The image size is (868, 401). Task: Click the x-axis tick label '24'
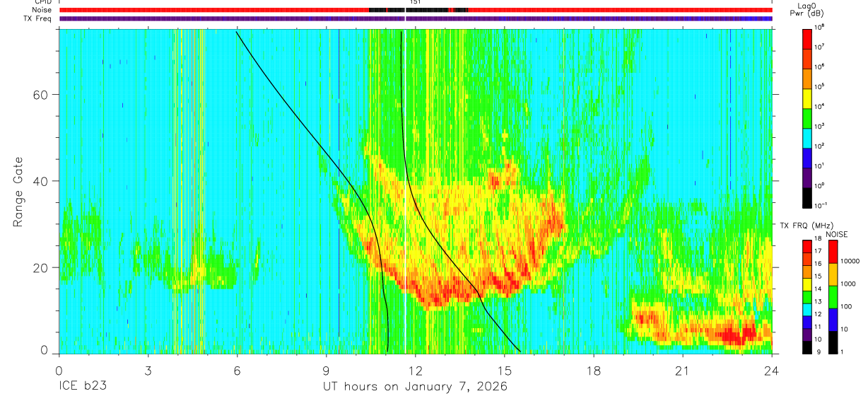(772, 371)
